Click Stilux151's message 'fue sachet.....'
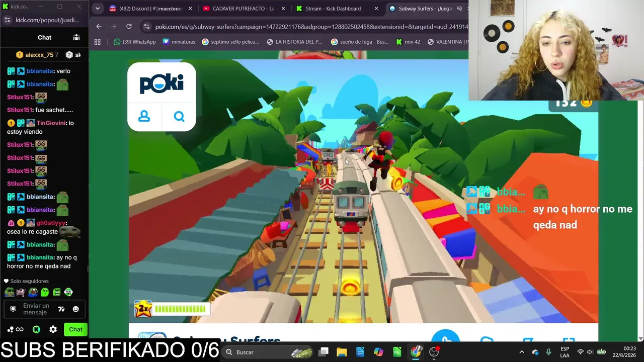 [54, 110]
